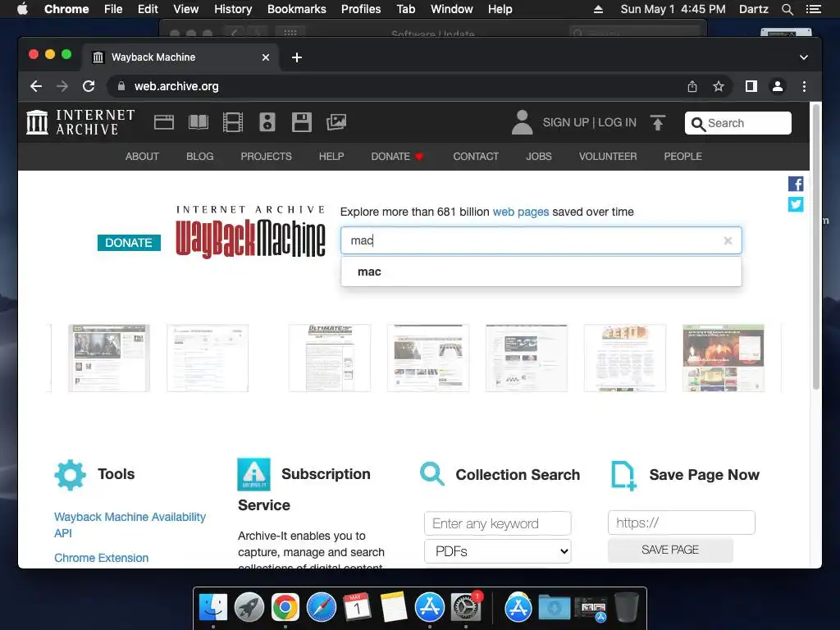
Task: Reload the current page
Action: 89,86
